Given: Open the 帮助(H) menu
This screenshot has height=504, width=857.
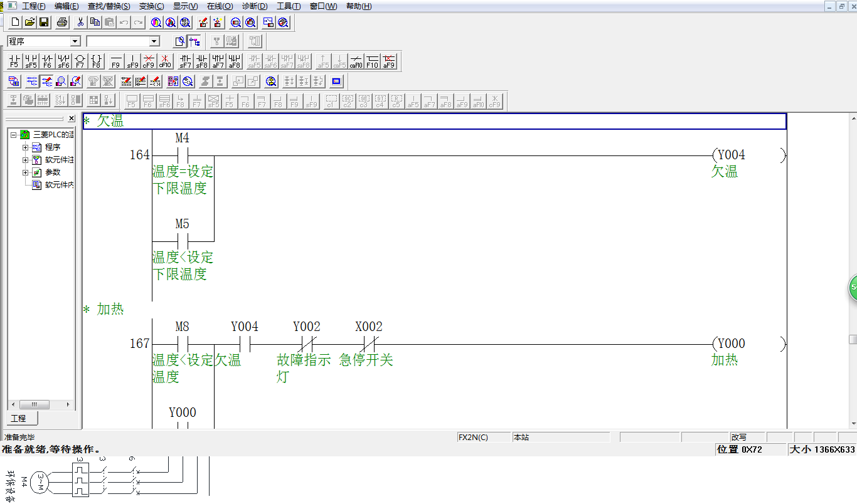Looking at the screenshot, I should [x=359, y=6].
